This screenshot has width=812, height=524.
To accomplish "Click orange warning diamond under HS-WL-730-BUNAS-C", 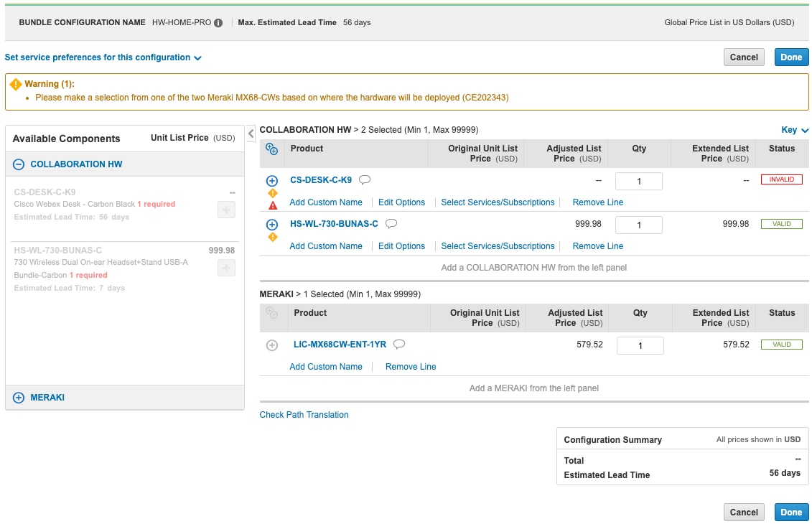I will click(272, 237).
